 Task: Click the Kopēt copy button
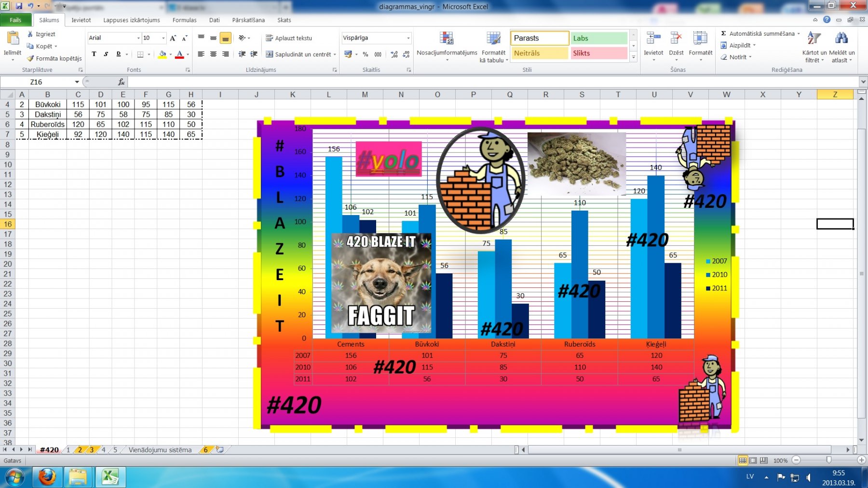click(x=42, y=46)
